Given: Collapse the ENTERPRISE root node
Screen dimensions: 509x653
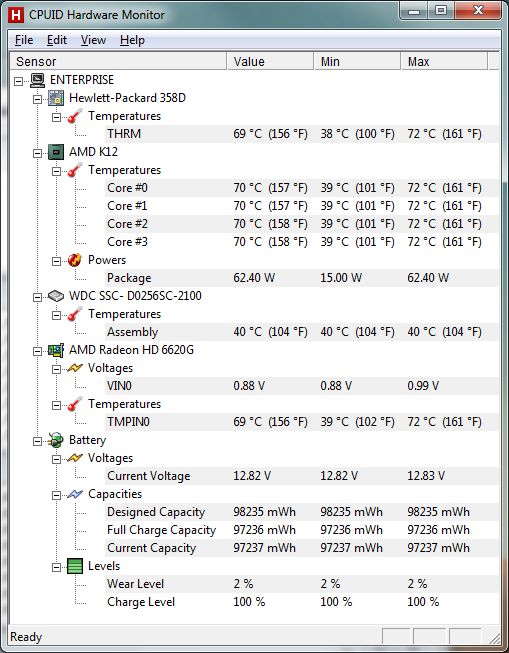Looking at the screenshot, I should click(18, 81).
